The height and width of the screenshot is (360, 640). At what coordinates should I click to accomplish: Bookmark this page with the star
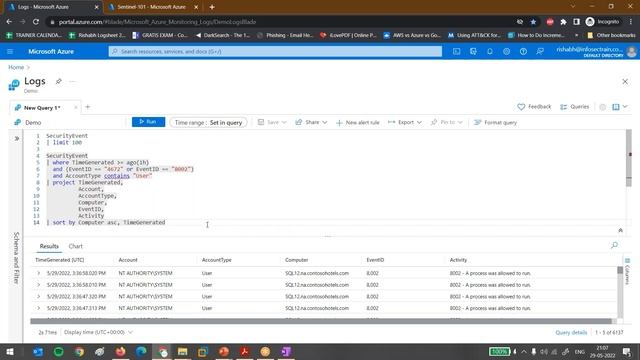click(x=533, y=22)
